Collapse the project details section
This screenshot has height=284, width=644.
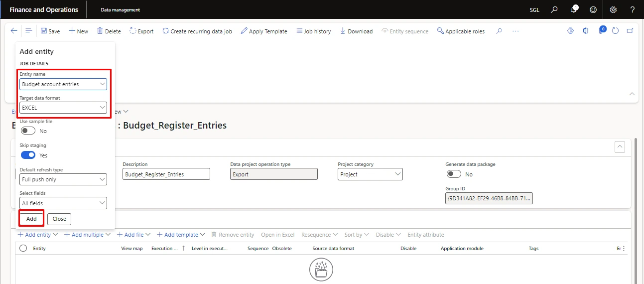click(620, 146)
